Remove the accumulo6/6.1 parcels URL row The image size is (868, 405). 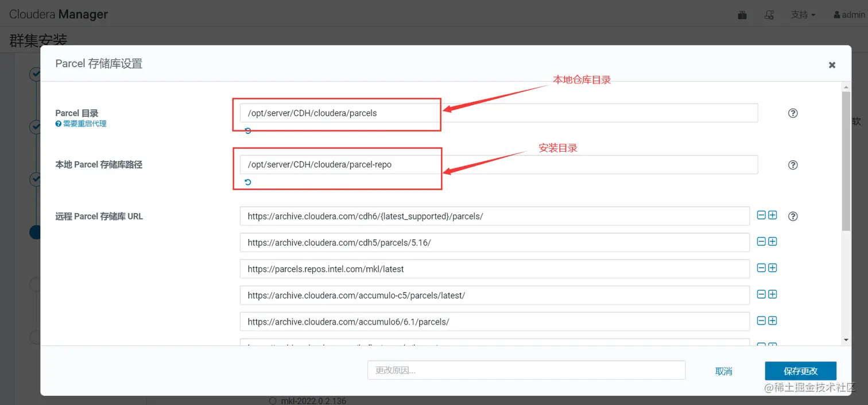pos(761,321)
